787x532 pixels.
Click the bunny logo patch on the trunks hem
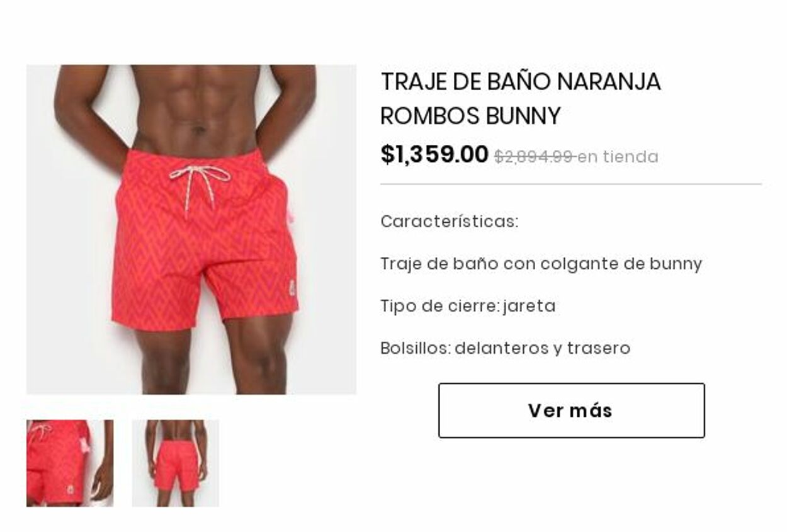(x=292, y=288)
